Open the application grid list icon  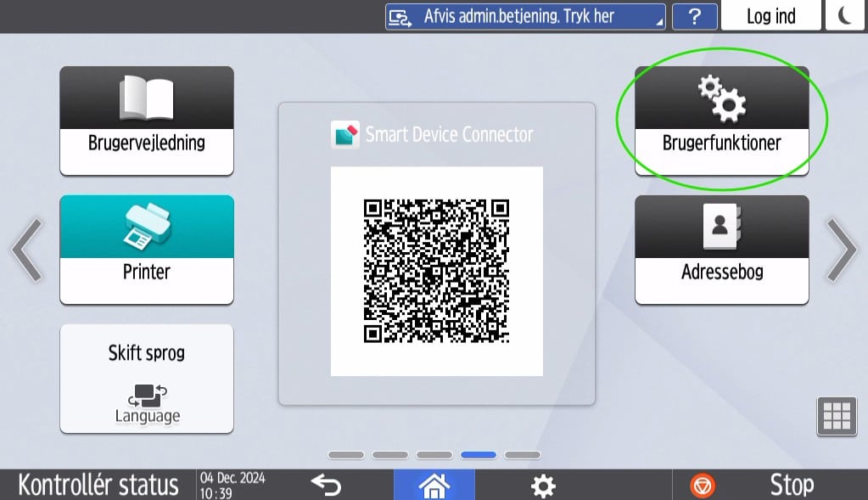836,416
